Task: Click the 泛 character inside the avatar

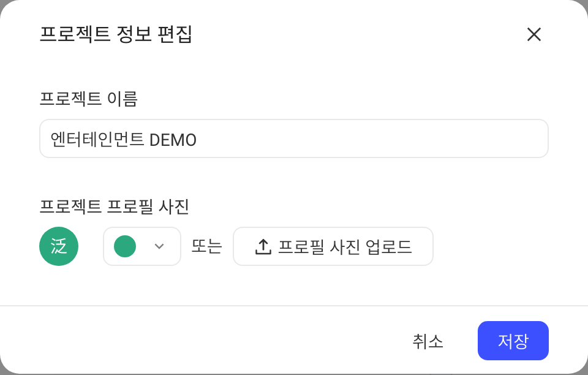Action: 59,246
